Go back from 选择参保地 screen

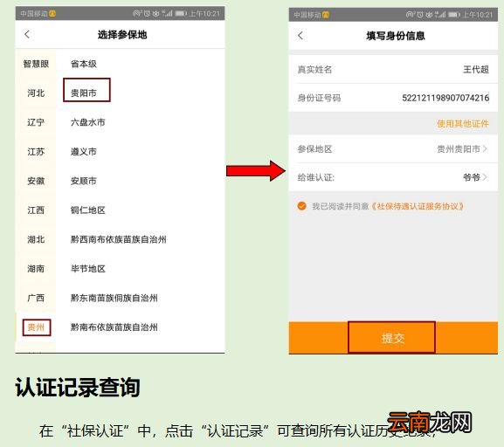point(27,34)
